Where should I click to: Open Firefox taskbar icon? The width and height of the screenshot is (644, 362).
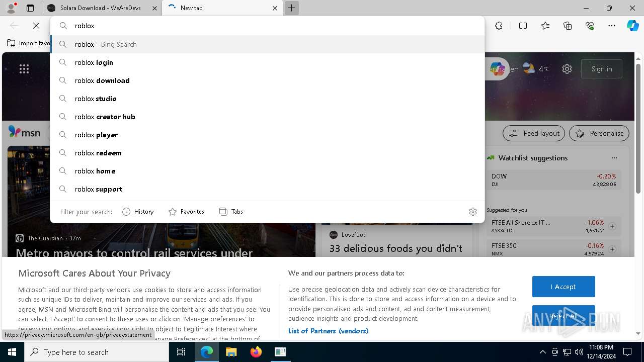tap(256, 352)
